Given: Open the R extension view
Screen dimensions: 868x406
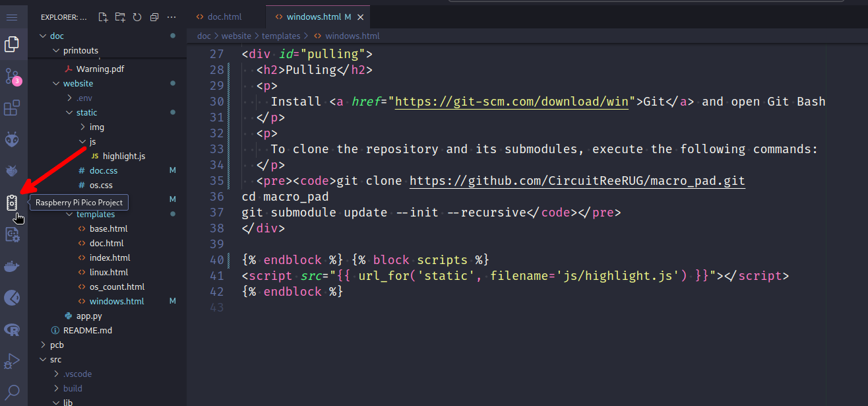Looking at the screenshot, I should coord(12,329).
